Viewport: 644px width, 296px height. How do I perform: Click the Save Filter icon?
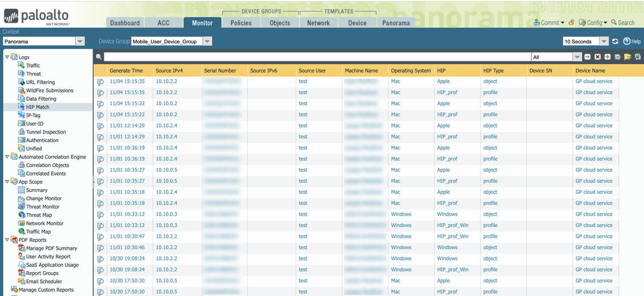click(x=617, y=57)
